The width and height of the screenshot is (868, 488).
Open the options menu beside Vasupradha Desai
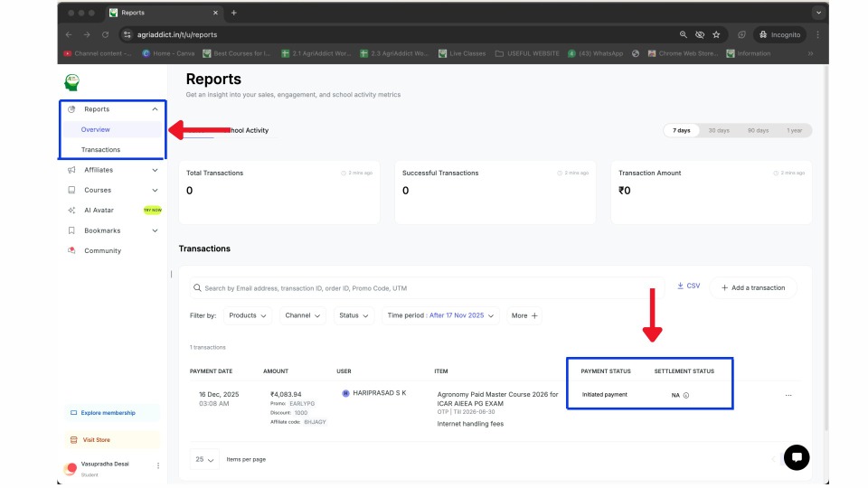[158, 466]
